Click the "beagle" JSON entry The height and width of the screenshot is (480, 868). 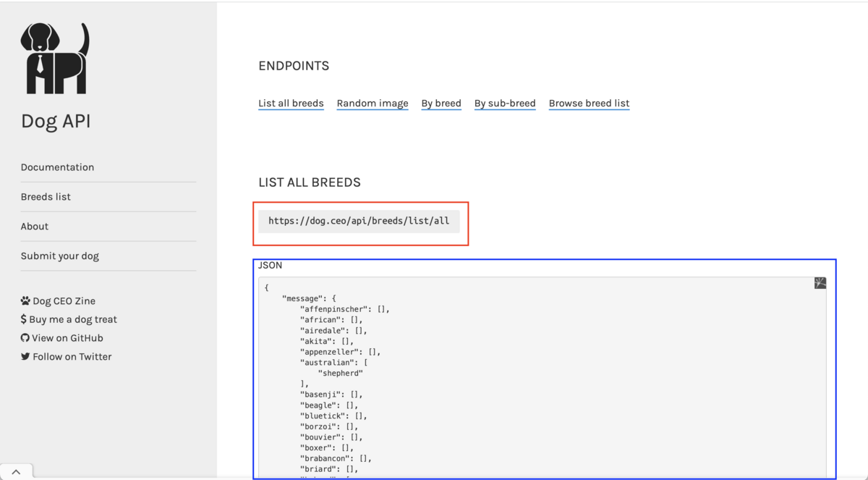click(329, 405)
